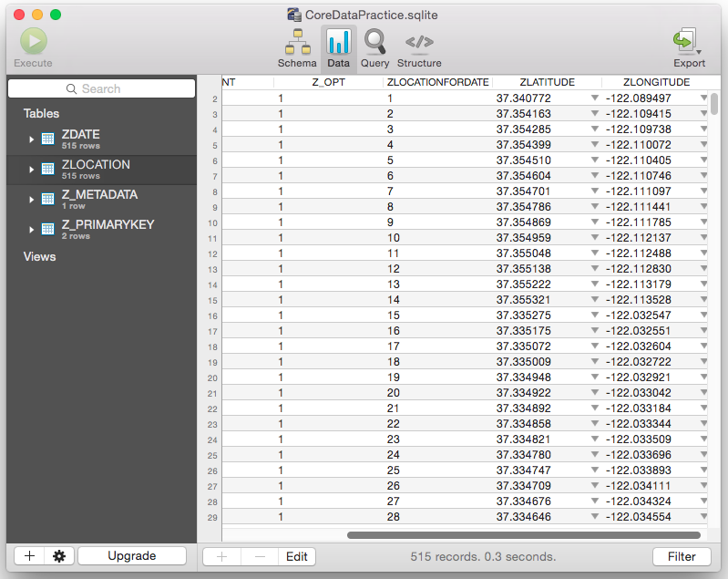Image resolution: width=728 pixels, height=579 pixels.
Task: Click the add record plus button
Action: coord(222,557)
